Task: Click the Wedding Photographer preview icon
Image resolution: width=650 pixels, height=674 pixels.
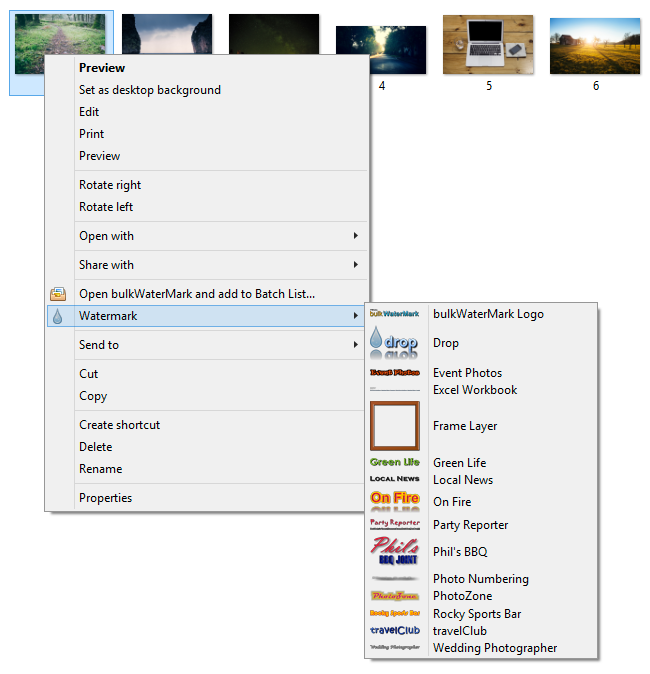Action: (395, 647)
